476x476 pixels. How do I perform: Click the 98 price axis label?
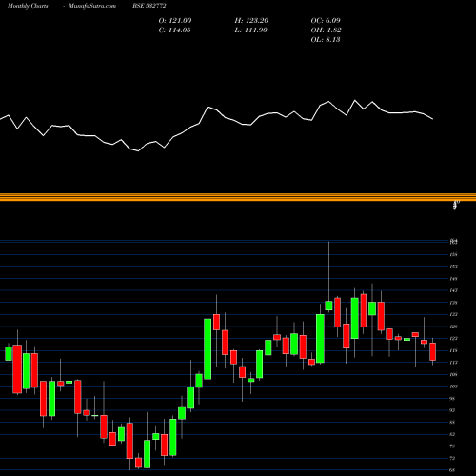[453, 398]
